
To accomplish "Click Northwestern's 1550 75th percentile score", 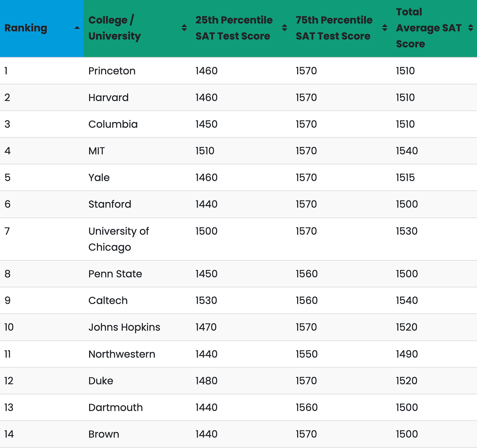I will click(307, 354).
